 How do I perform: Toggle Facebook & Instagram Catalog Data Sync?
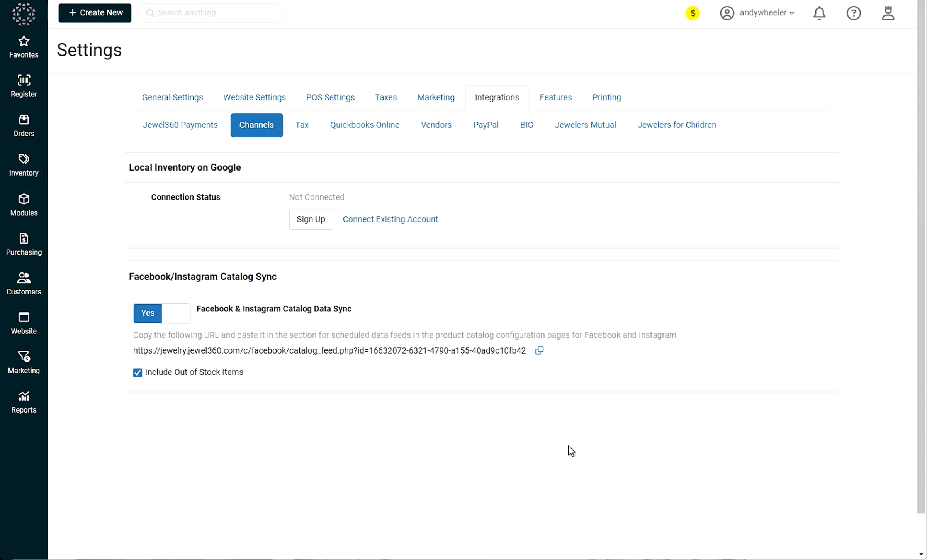click(161, 313)
